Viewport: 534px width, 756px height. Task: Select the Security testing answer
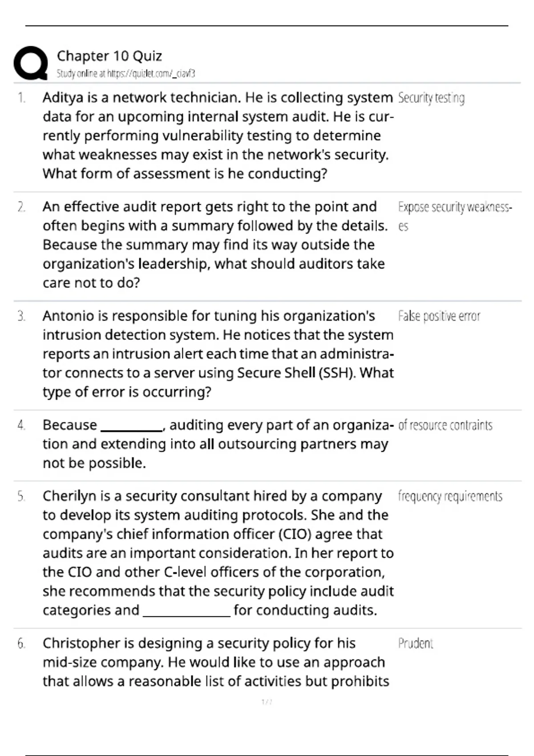[431, 98]
